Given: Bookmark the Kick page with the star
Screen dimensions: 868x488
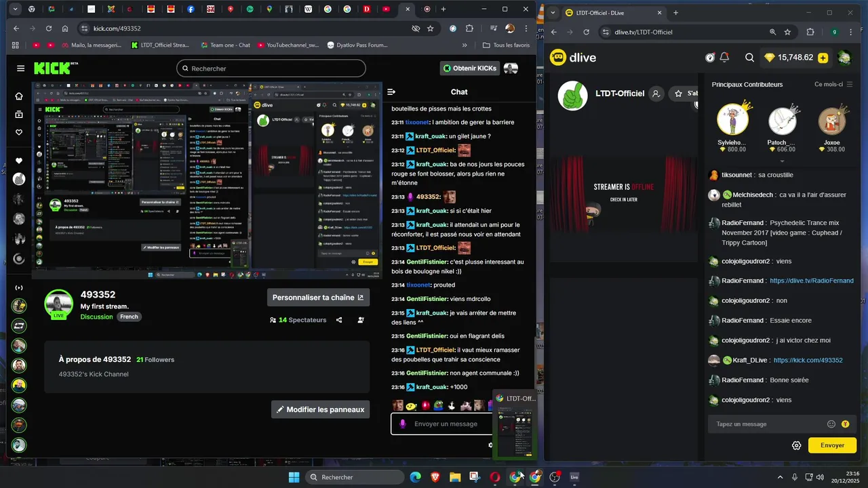Looking at the screenshot, I should click(x=431, y=28).
